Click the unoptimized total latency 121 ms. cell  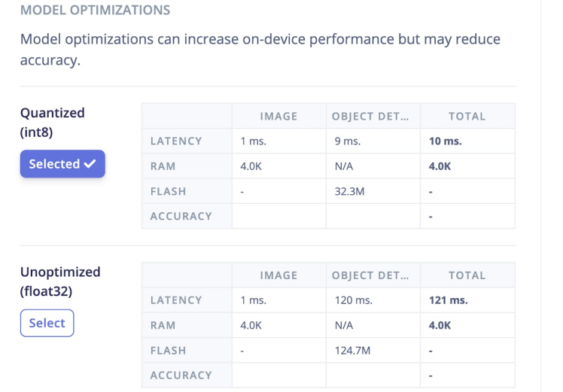coord(448,300)
